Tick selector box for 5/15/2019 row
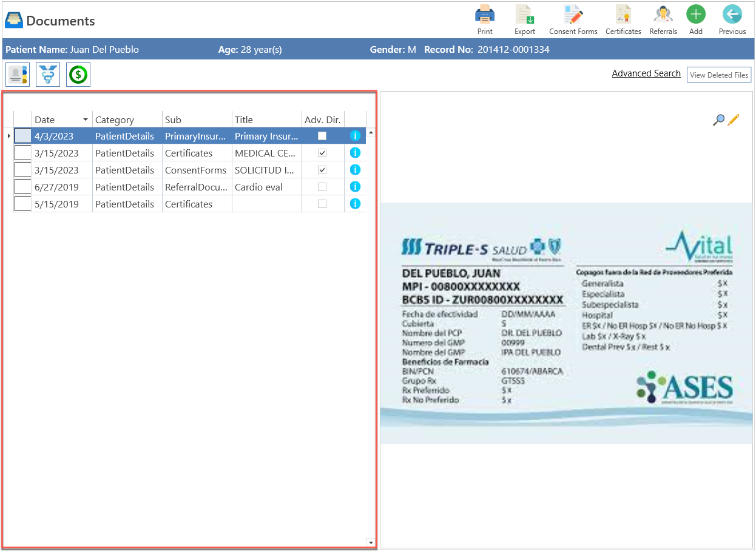This screenshot has height=552, width=756. pyautogui.click(x=22, y=204)
